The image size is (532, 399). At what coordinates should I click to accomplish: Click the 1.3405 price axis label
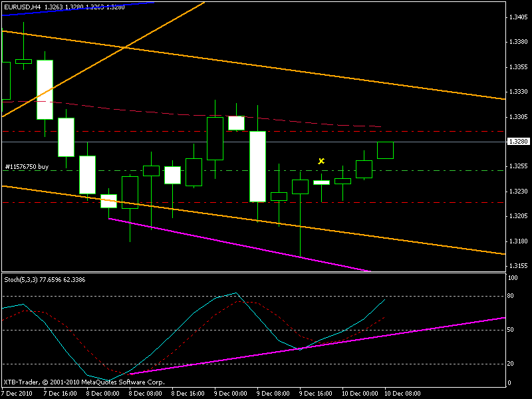click(x=519, y=17)
